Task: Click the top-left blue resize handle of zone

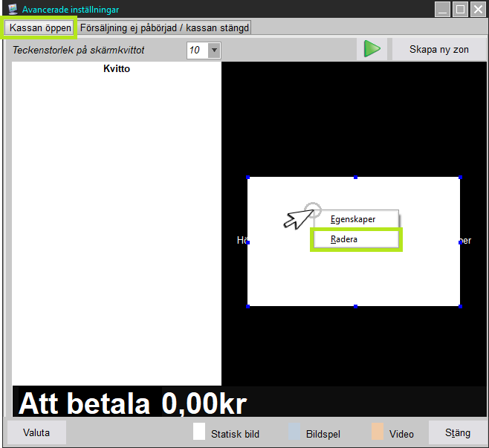Action: (247, 178)
